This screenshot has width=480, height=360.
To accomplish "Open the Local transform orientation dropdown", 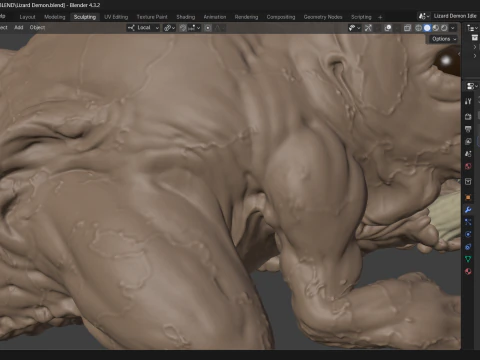I will 144,28.
